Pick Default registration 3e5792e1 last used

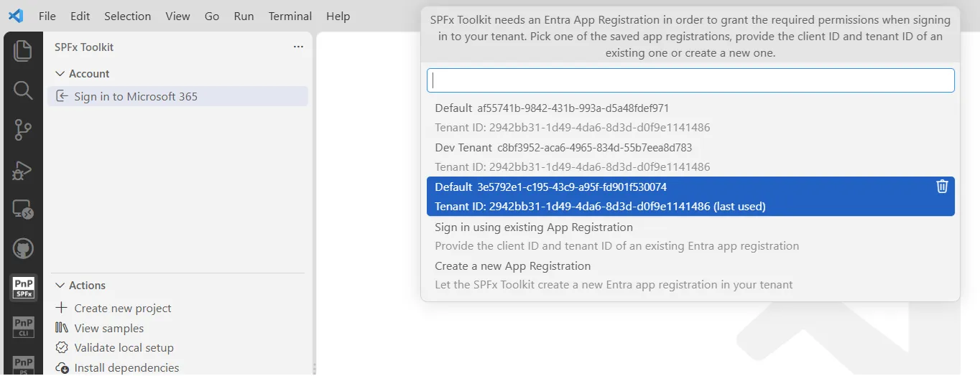click(x=690, y=197)
